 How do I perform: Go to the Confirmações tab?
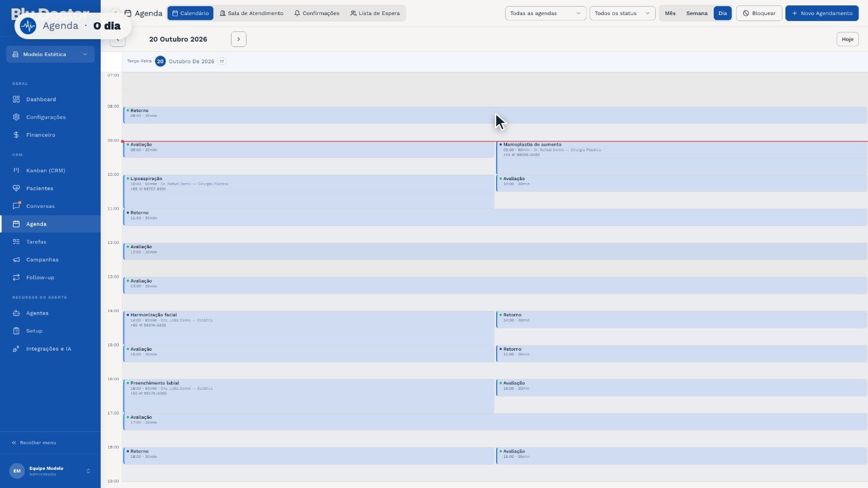317,13
